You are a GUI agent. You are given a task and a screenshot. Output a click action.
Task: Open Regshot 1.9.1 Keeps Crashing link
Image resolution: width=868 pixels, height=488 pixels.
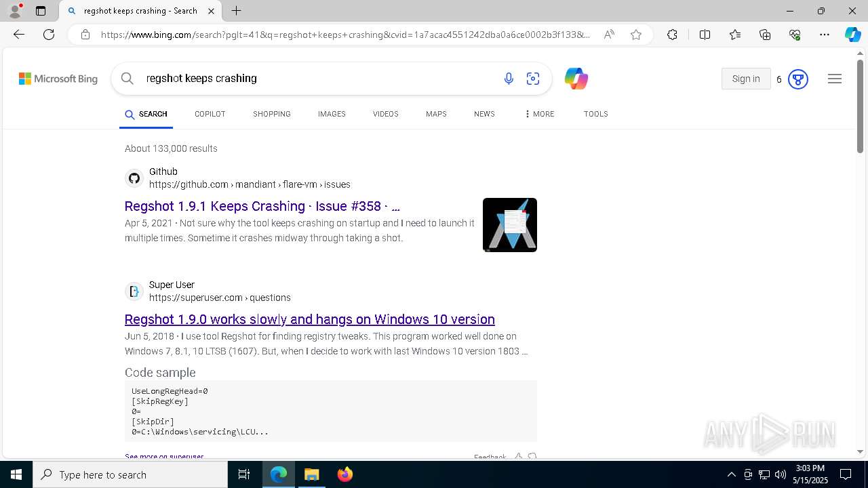tap(262, 206)
